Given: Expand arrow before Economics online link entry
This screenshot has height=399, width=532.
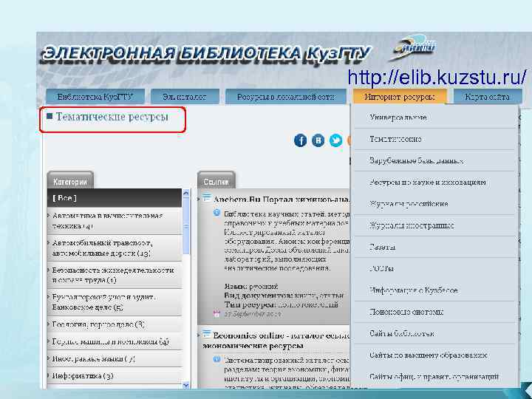Looking at the screenshot, I should pos(199,335).
